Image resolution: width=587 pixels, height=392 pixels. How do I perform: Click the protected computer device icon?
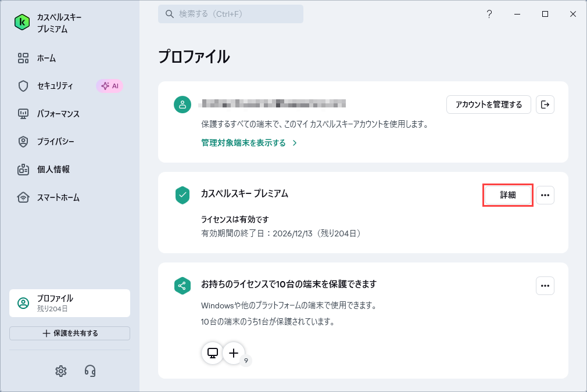[x=213, y=353]
